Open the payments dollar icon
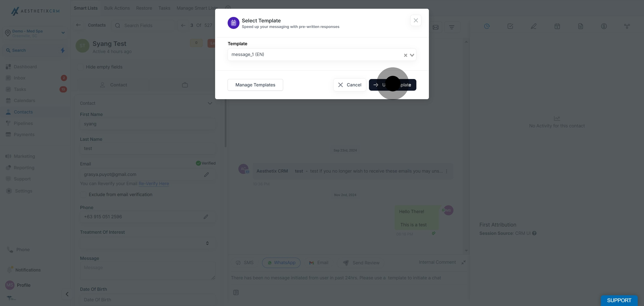 click(604, 26)
